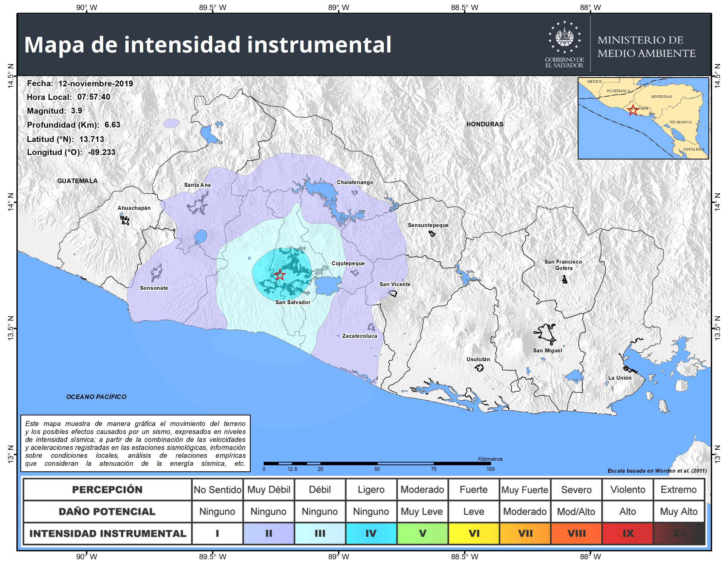Screen dimensions: 728x563
Task: Click the map title 'Mapa de intensidad instrumental'
Action: pos(208,45)
